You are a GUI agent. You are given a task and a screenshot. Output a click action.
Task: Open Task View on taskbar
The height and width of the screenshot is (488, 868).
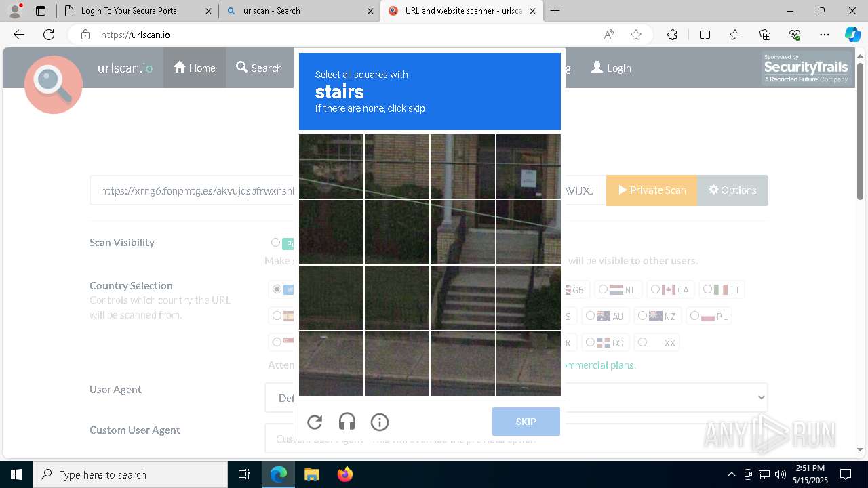pyautogui.click(x=244, y=474)
